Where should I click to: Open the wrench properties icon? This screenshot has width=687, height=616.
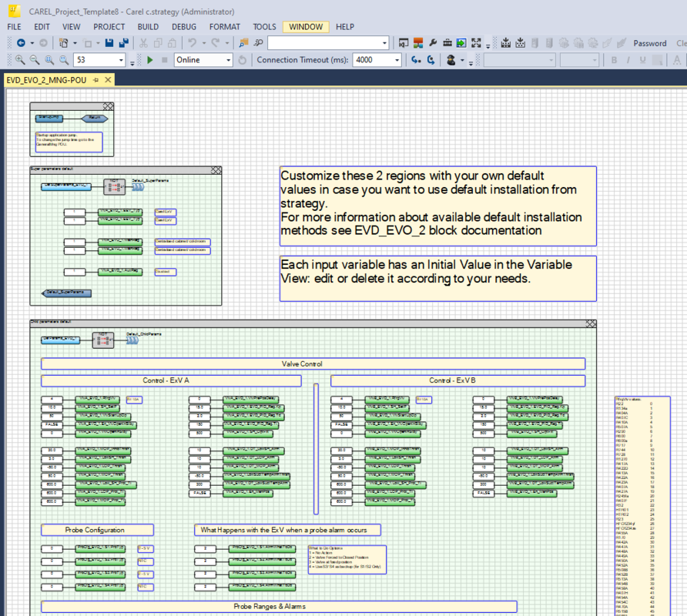click(433, 43)
